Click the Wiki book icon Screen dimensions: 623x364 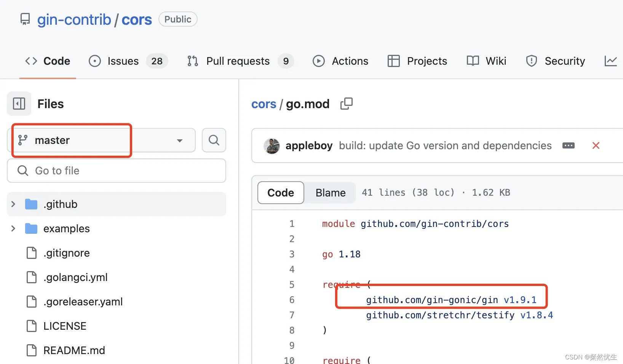[x=473, y=61]
